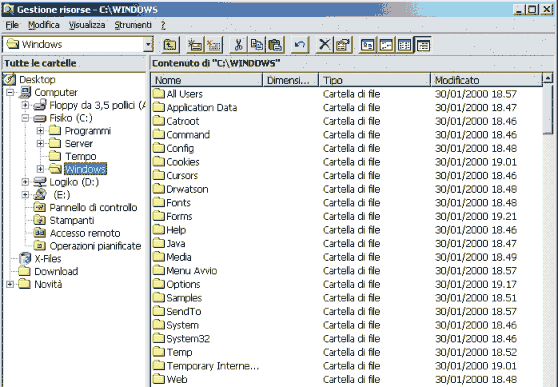Click the Stampanti folder icon
This screenshot has width=558, height=387.
[x=40, y=220]
